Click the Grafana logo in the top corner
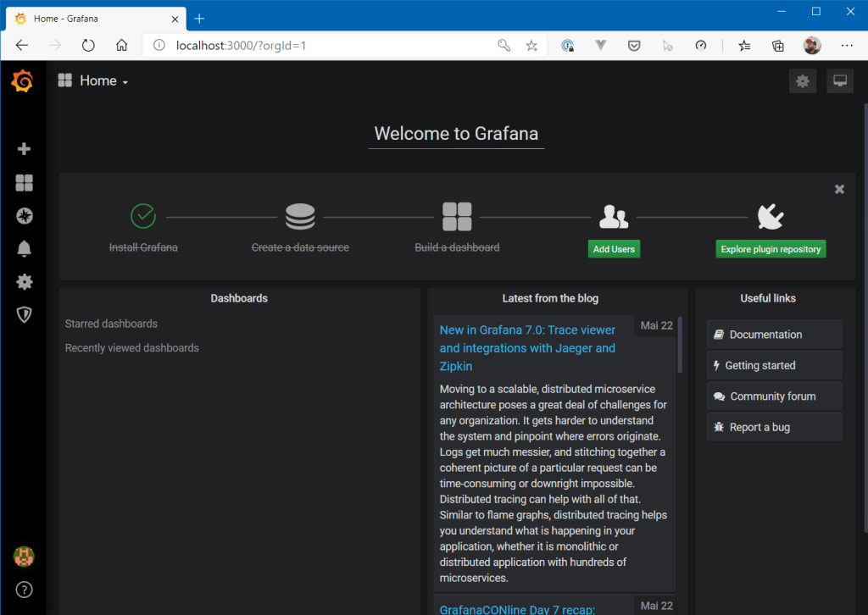 point(22,80)
